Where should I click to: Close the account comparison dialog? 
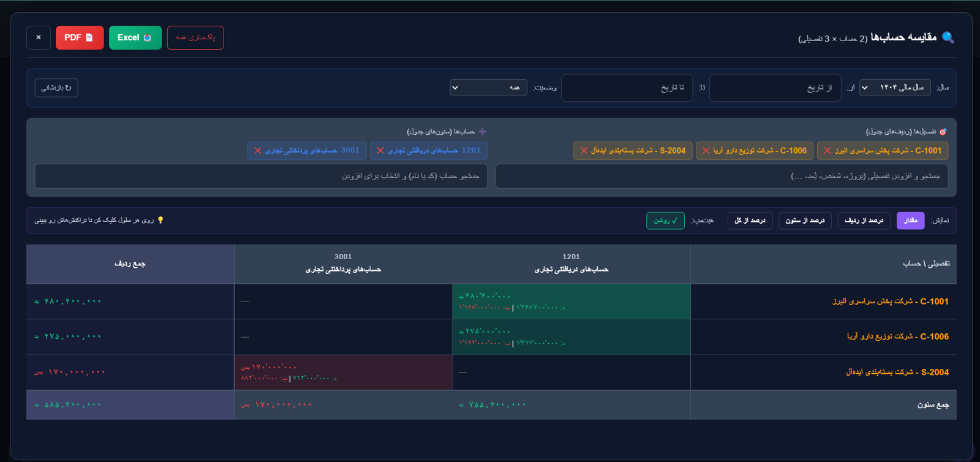pos(39,37)
